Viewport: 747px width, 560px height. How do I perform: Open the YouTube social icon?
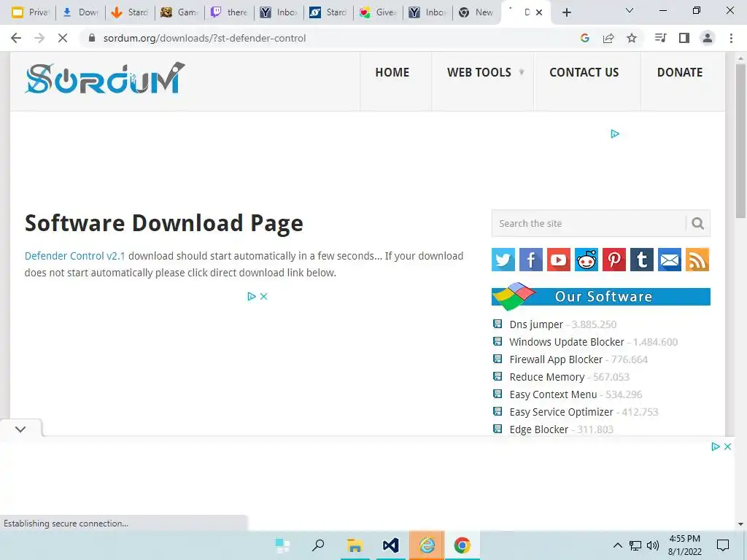coord(558,260)
